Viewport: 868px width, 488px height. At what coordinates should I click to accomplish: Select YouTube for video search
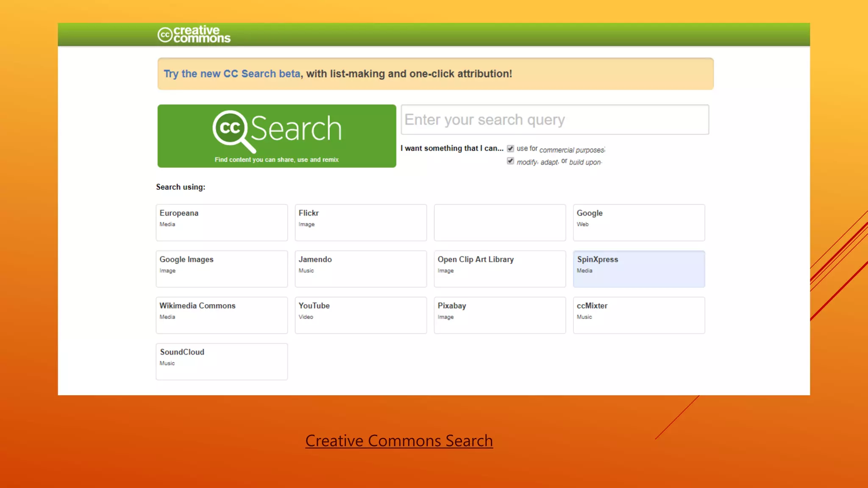click(360, 315)
